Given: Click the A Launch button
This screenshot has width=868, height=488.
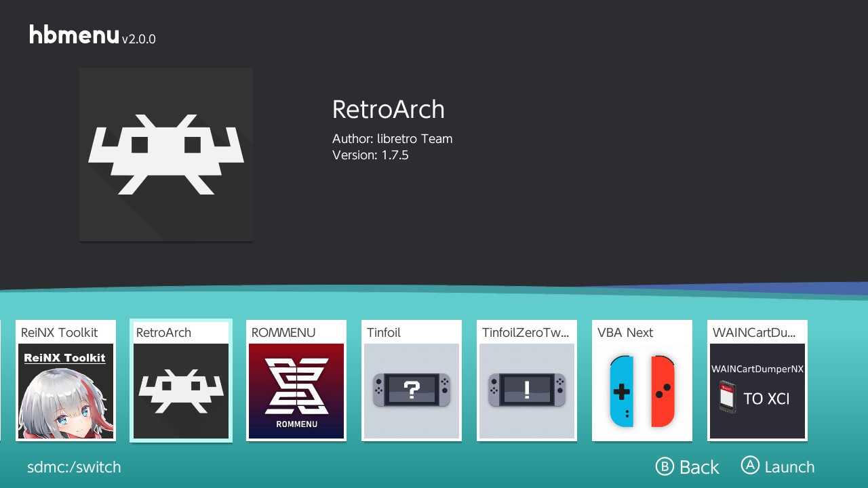Looking at the screenshot, I should [778, 466].
